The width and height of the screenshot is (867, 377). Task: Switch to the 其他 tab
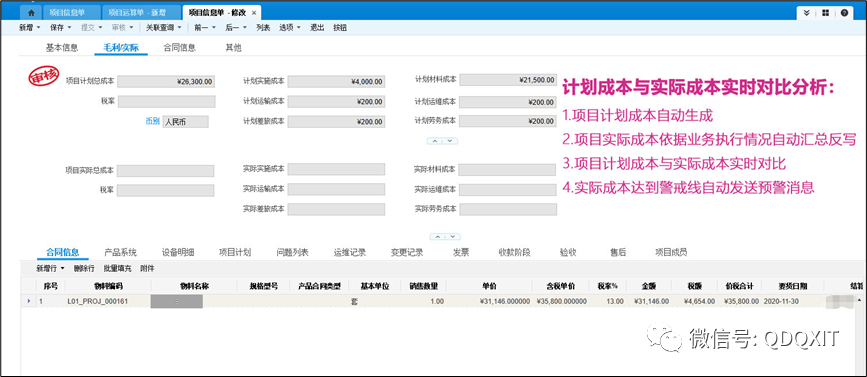[x=233, y=48]
